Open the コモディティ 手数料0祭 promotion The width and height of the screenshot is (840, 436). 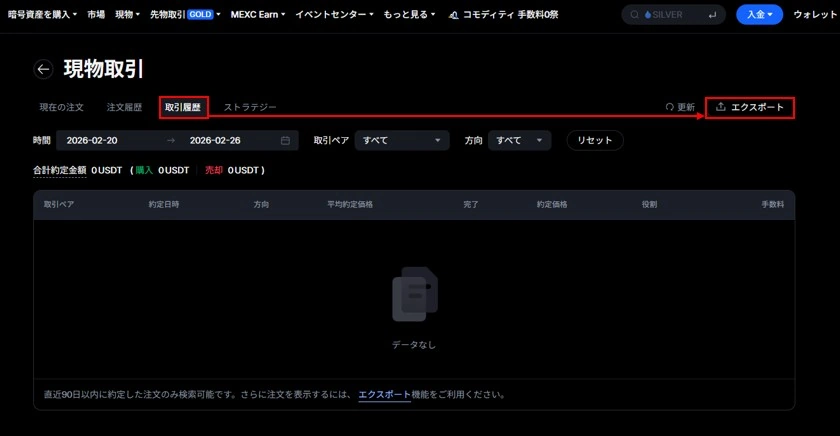504,14
